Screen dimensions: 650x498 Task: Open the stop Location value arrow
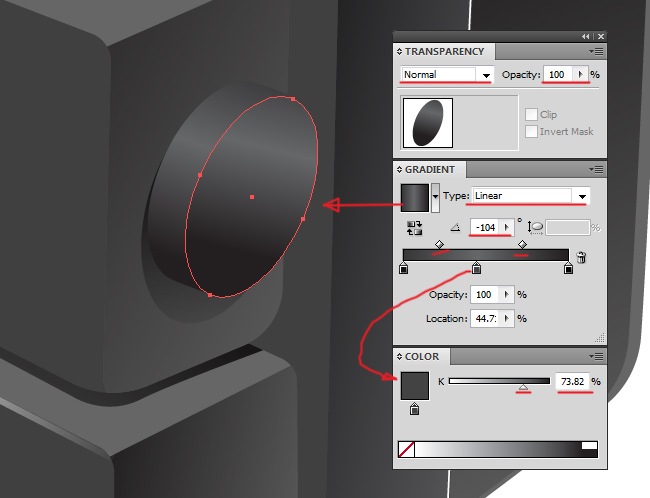(507, 318)
